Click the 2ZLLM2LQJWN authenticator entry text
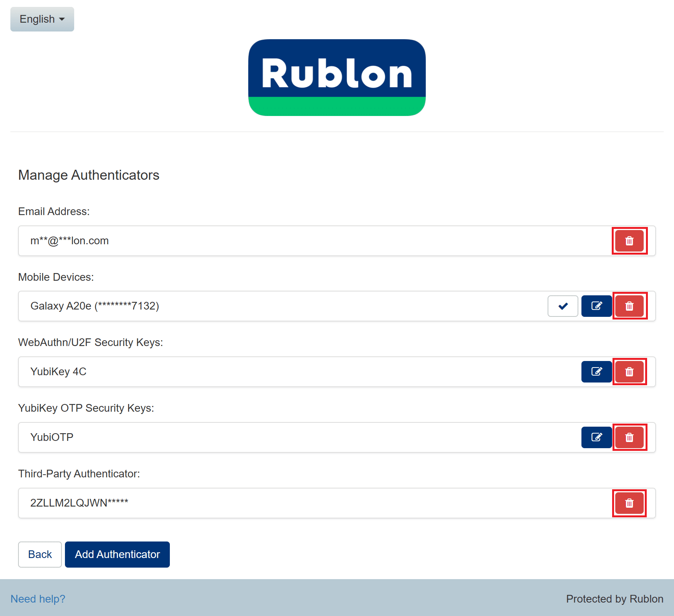674x616 pixels. 79,503
